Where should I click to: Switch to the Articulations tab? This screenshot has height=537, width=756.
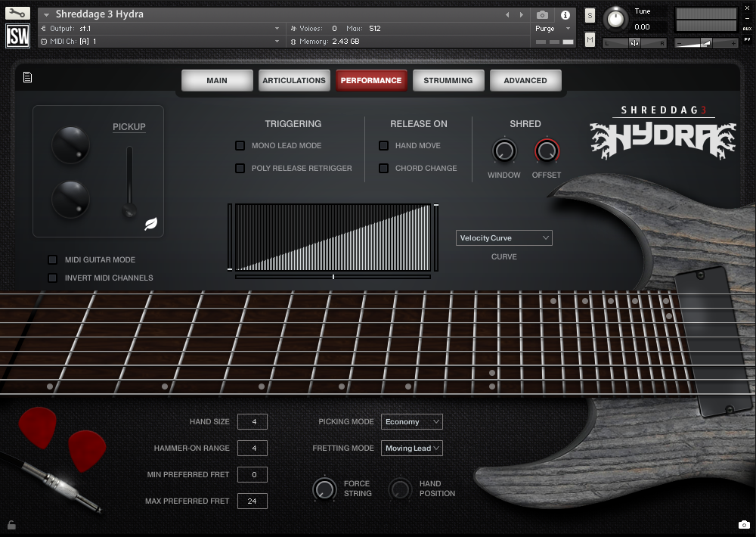click(x=293, y=80)
